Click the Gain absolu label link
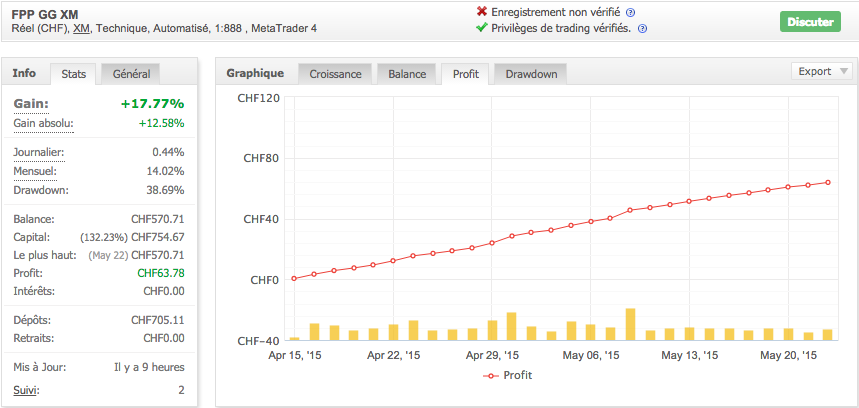859x408 pixels. pyautogui.click(x=43, y=123)
